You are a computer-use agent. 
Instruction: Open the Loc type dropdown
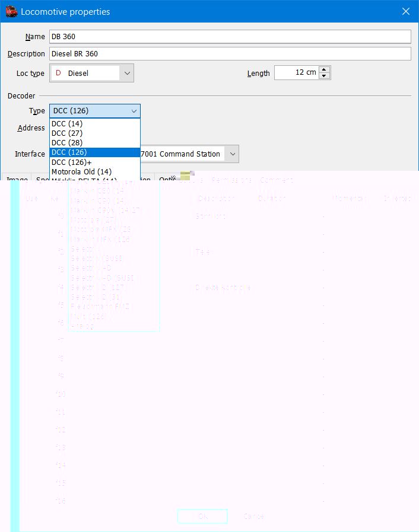[x=126, y=74]
